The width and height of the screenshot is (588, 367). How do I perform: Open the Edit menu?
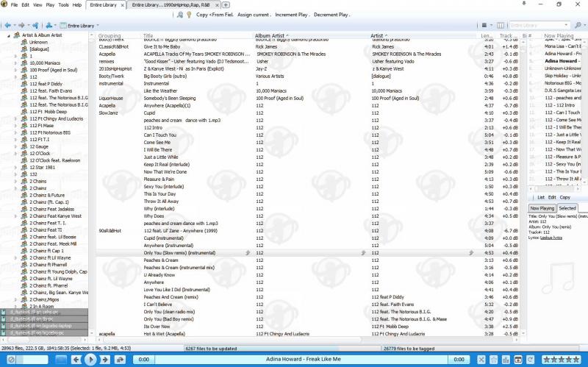tap(26, 5)
